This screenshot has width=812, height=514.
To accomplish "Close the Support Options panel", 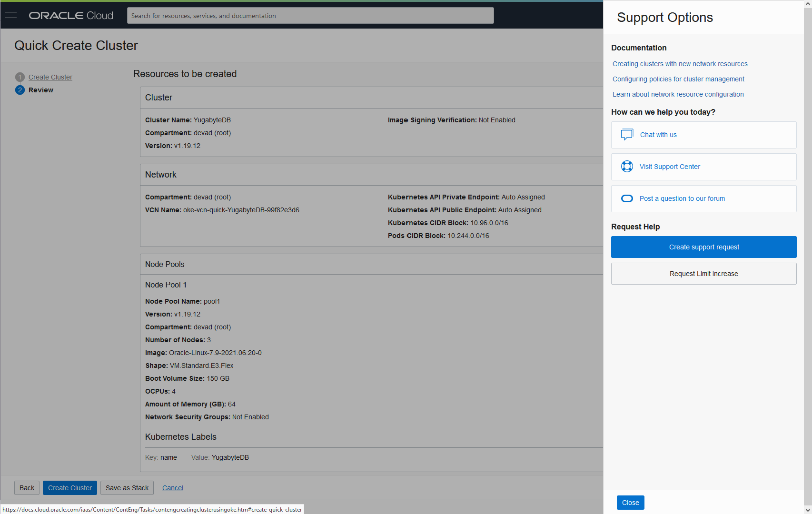I will pos(630,502).
